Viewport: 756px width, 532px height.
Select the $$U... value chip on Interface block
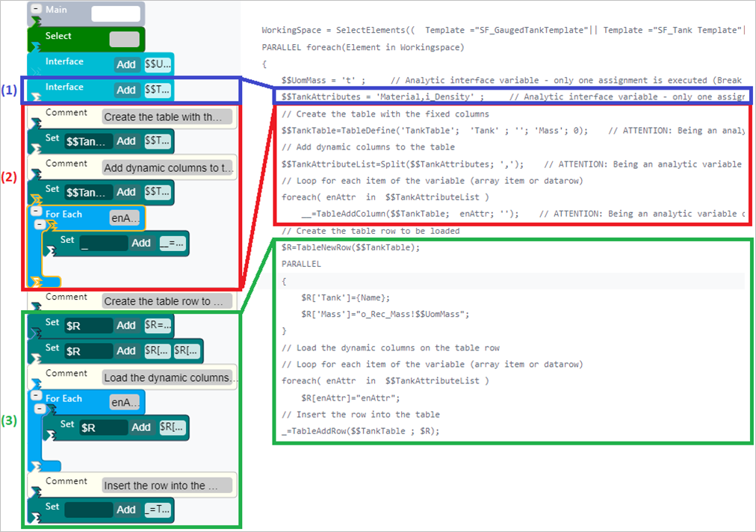click(158, 64)
